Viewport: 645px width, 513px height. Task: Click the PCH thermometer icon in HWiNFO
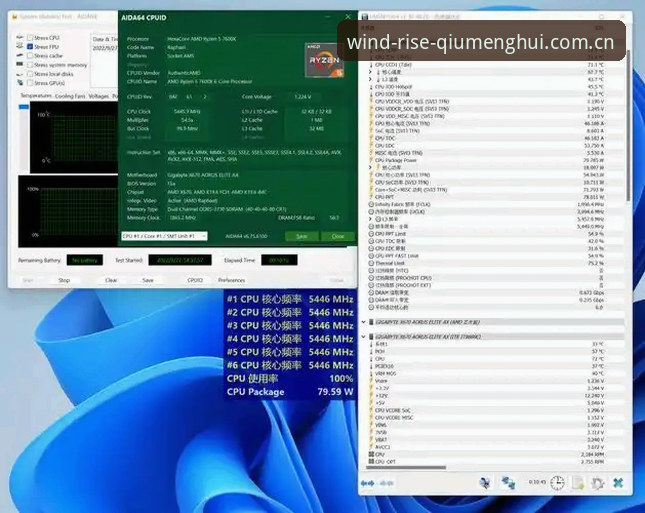point(371,351)
